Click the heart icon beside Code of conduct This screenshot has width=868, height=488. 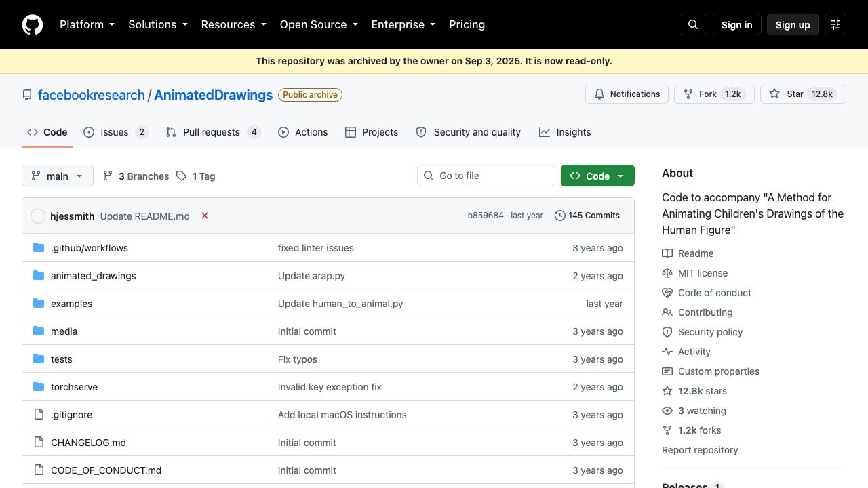[667, 293]
